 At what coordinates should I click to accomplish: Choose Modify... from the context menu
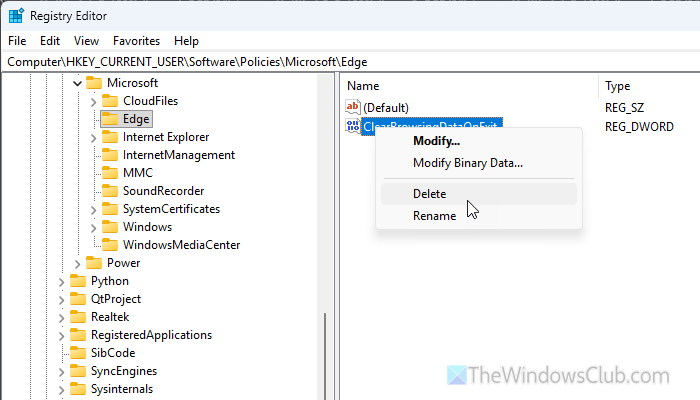point(479,141)
